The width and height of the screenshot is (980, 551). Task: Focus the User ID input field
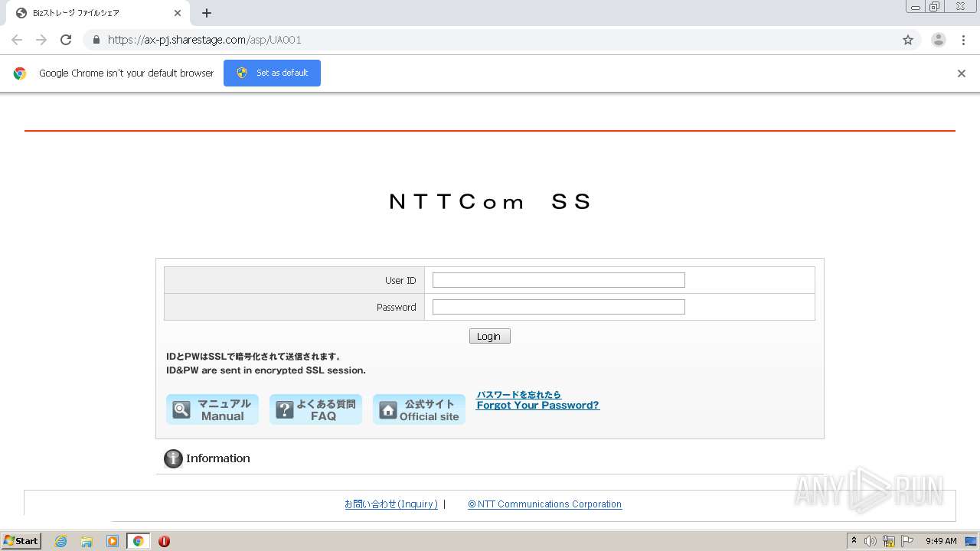(x=559, y=280)
